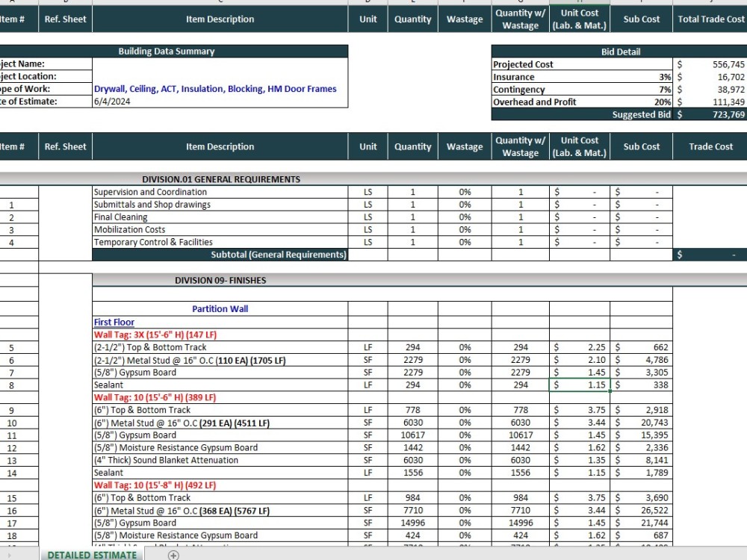Select the Contingency 7% cell
The image size is (747, 560).
(x=666, y=89)
